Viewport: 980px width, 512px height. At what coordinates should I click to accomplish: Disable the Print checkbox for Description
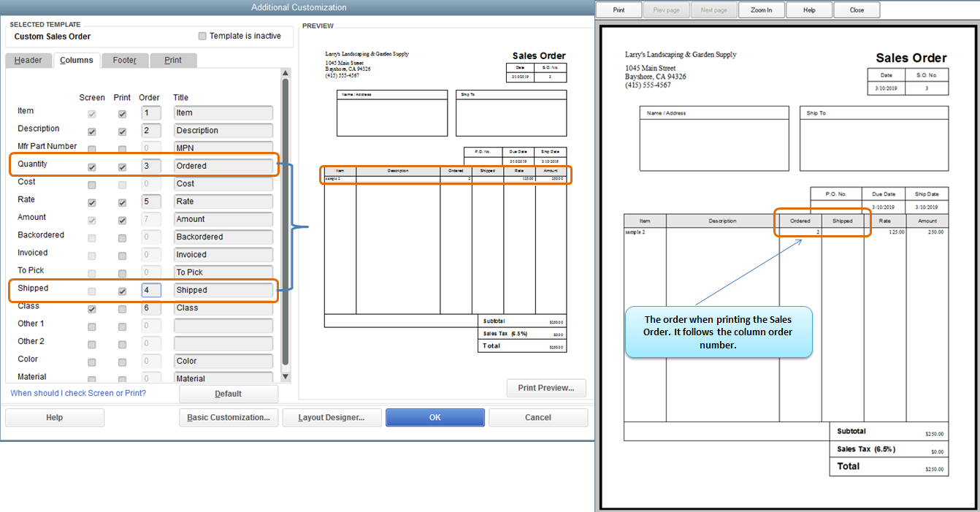[121, 131]
